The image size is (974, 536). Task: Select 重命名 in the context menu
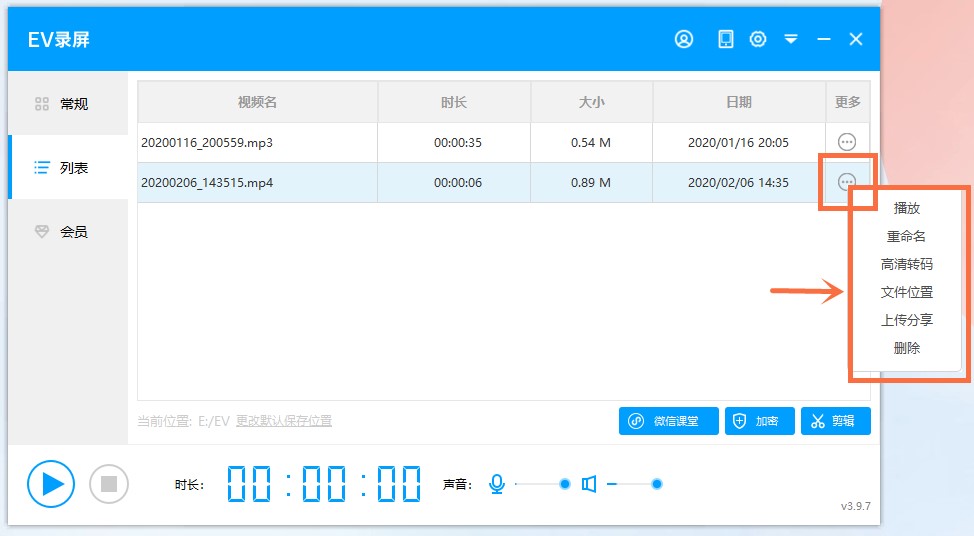point(906,237)
